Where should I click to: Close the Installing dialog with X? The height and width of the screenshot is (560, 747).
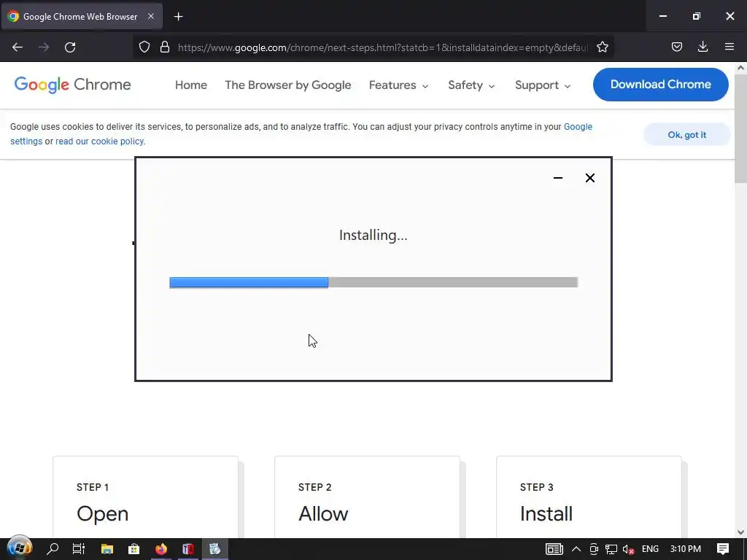click(x=589, y=178)
